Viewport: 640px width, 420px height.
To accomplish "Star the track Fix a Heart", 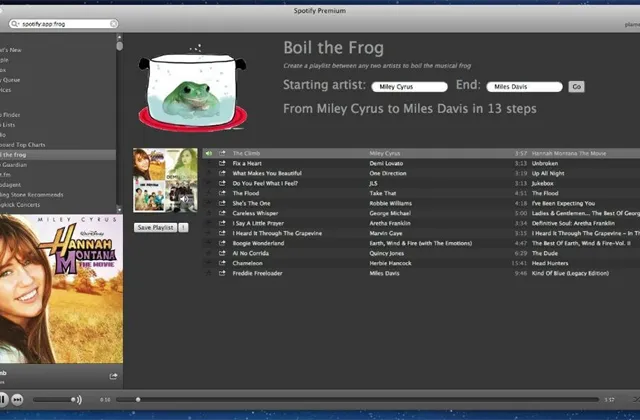I will [x=209, y=163].
